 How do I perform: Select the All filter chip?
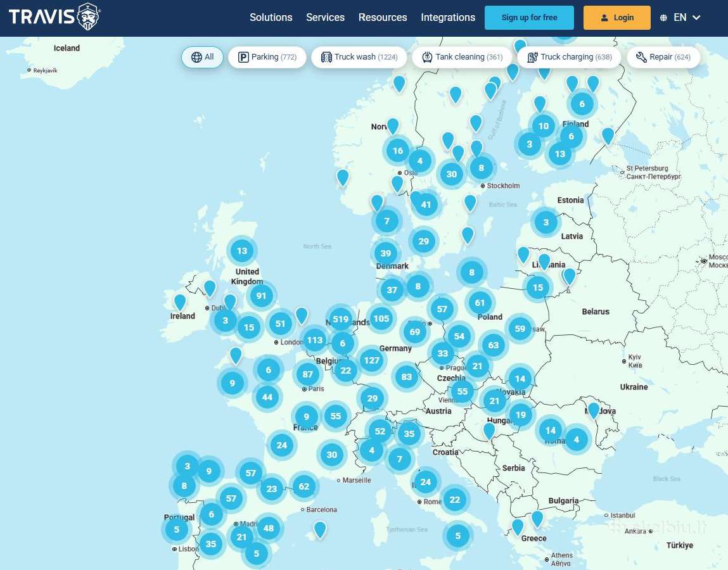[x=202, y=57]
